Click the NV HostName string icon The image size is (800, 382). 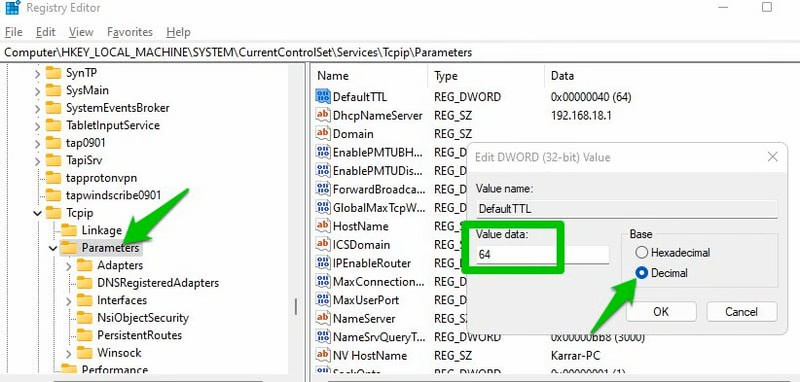[323, 355]
